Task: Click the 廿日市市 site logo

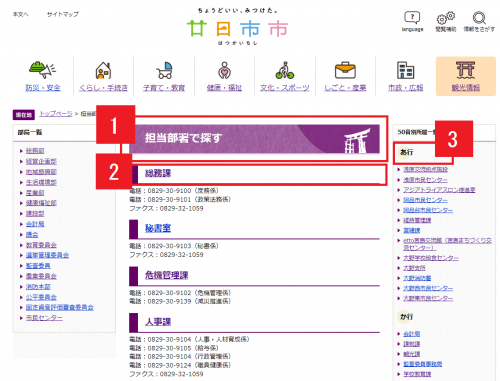Action: click(x=237, y=27)
